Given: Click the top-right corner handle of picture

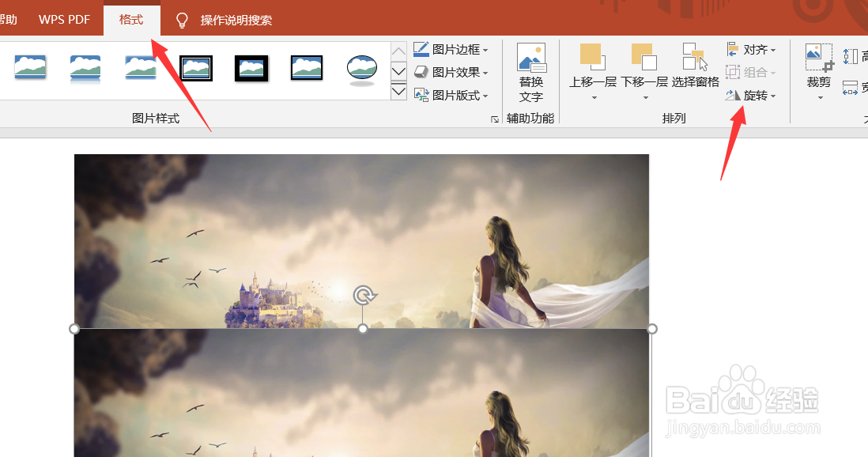Looking at the screenshot, I should point(652,329).
